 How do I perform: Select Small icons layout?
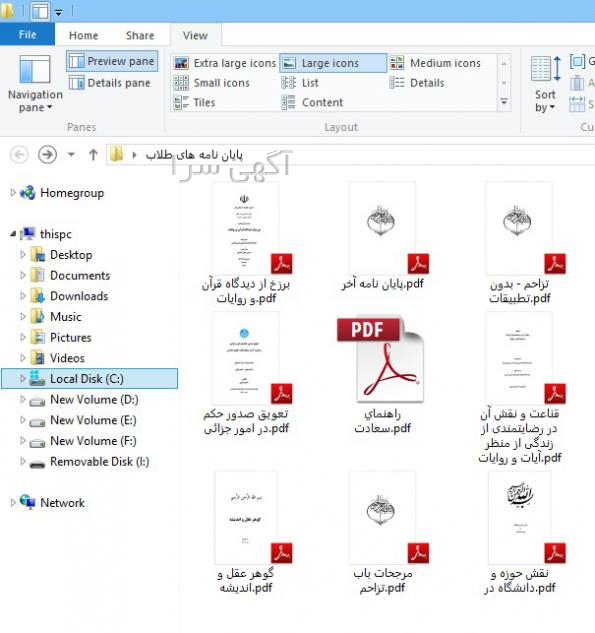pos(212,83)
